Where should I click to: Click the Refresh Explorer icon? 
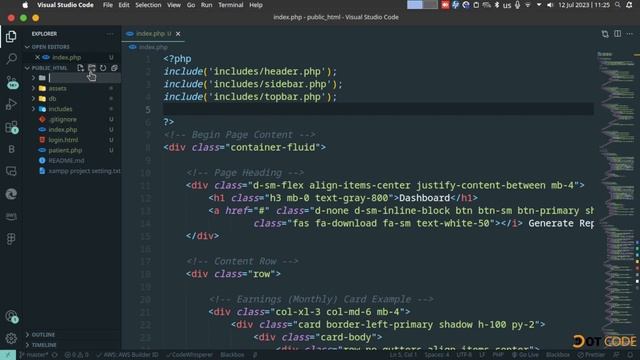103,68
